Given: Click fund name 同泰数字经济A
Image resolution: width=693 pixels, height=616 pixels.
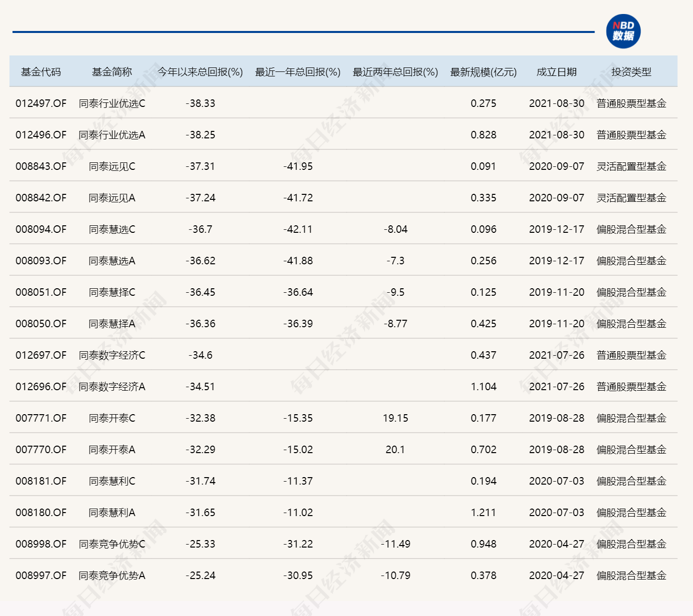Looking at the screenshot, I should point(112,387).
